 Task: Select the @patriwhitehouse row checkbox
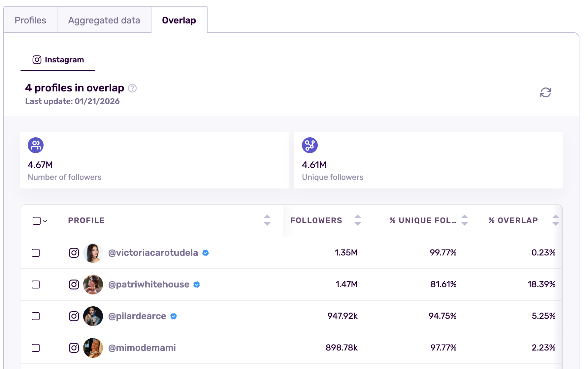point(36,285)
